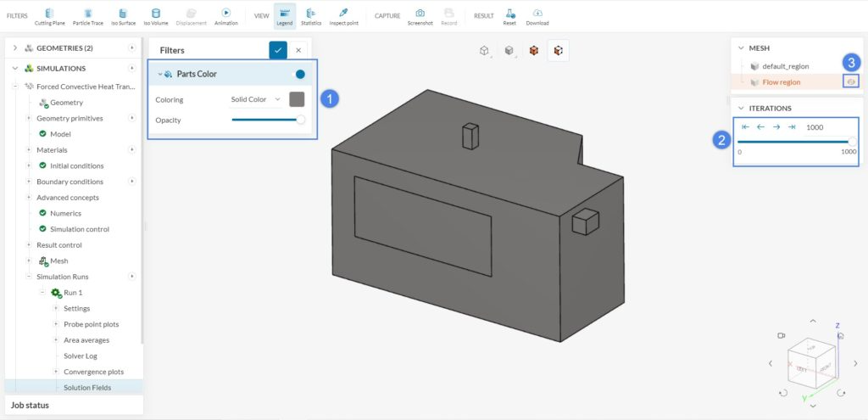This screenshot has width=868, height=420.
Task: Open Convergence plots in the tree
Action: (93, 372)
